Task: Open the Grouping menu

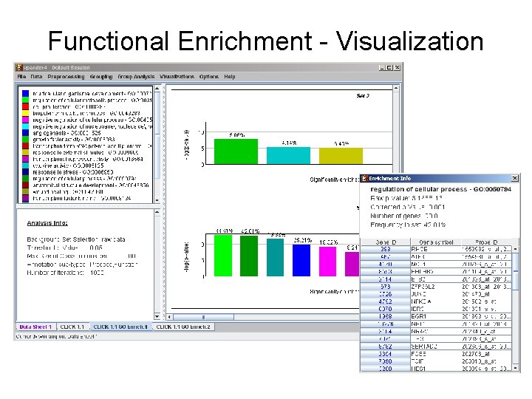Action: click(101, 77)
